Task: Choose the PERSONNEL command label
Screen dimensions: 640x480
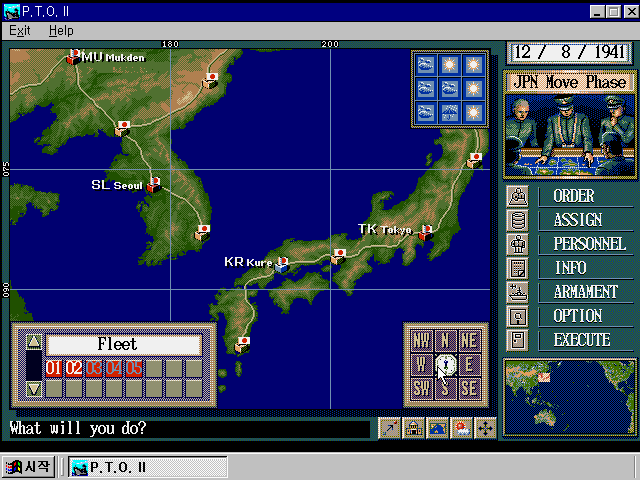Action: [590, 244]
